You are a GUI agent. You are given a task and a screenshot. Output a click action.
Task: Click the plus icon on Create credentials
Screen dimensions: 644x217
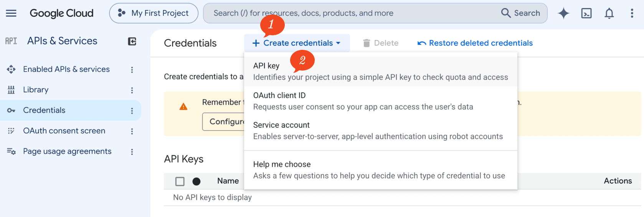[x=256, y=43]
